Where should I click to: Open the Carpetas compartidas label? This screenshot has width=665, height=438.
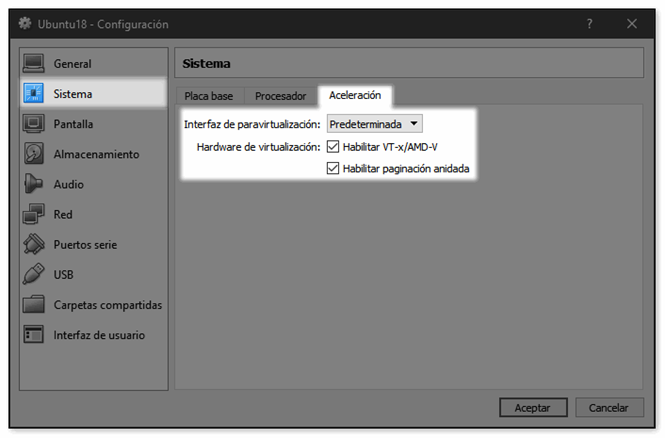(108, 305)
